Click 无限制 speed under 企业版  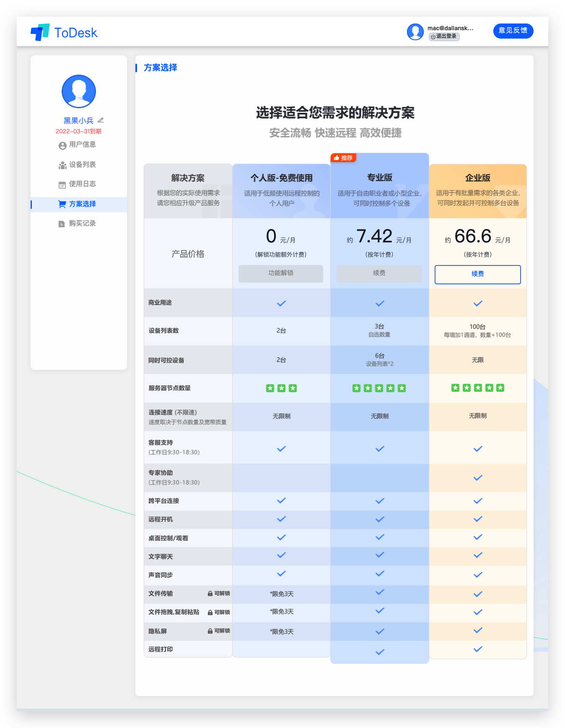click(478, 416)
